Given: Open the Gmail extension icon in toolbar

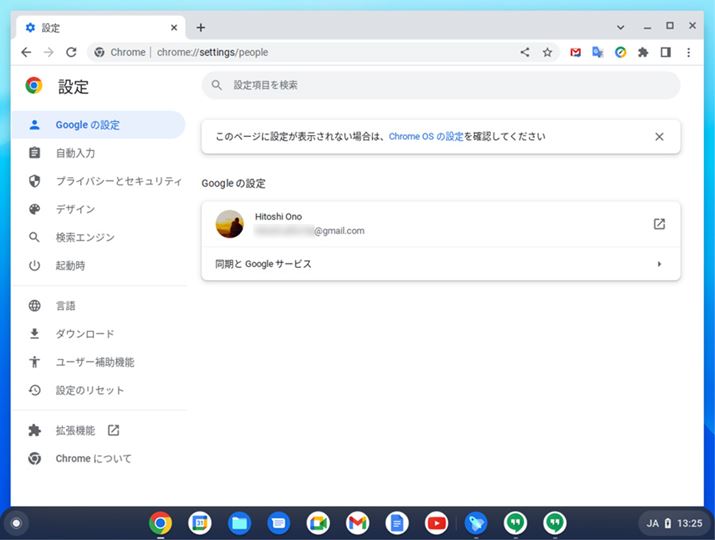Looking at the screenshot, I should tap(575, 52).
